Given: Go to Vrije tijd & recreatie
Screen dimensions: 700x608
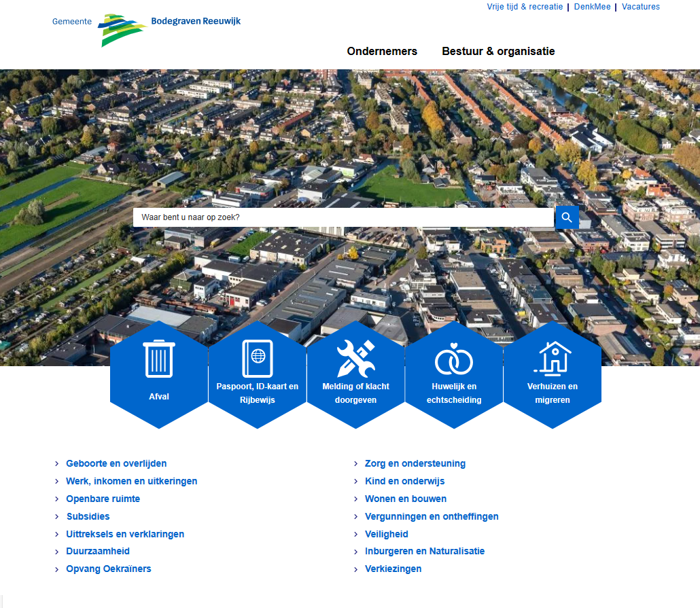Looking at the screenshot, I should click(525, 7).
